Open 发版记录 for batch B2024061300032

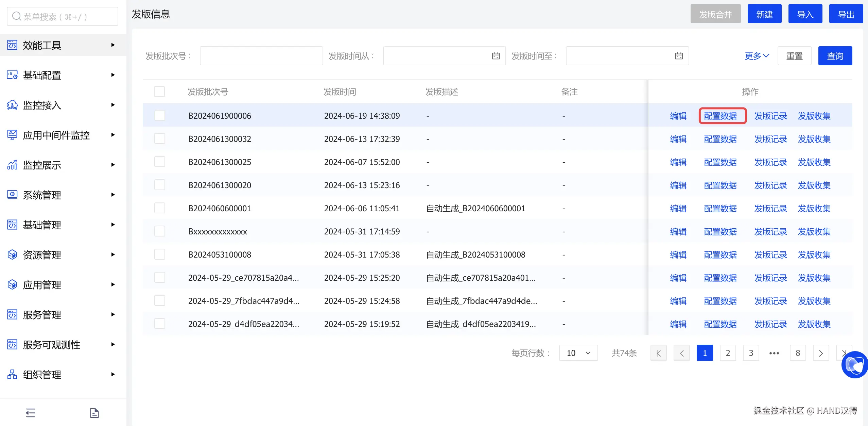pyautogui.click(x=770, y=139)
